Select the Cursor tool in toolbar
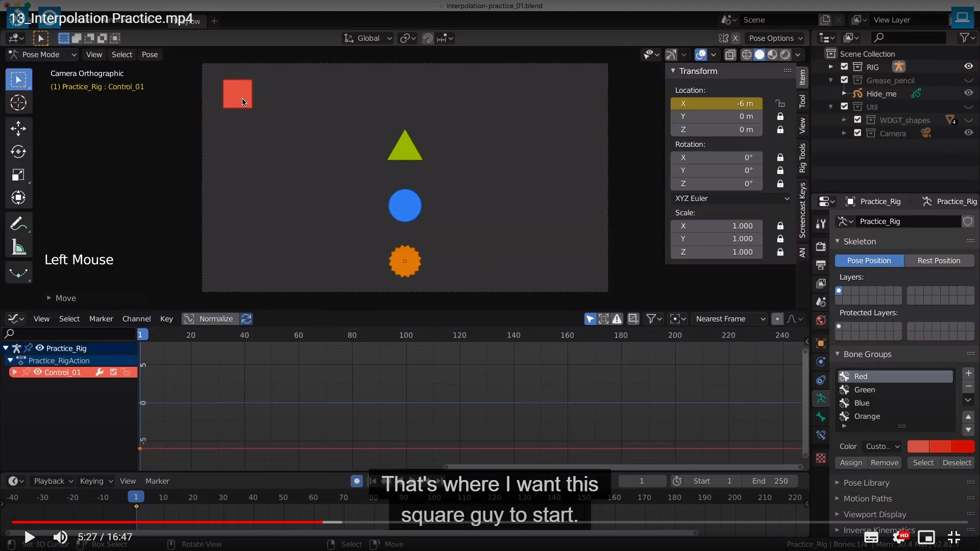980x551 pixels. click(x=18, y=103)
